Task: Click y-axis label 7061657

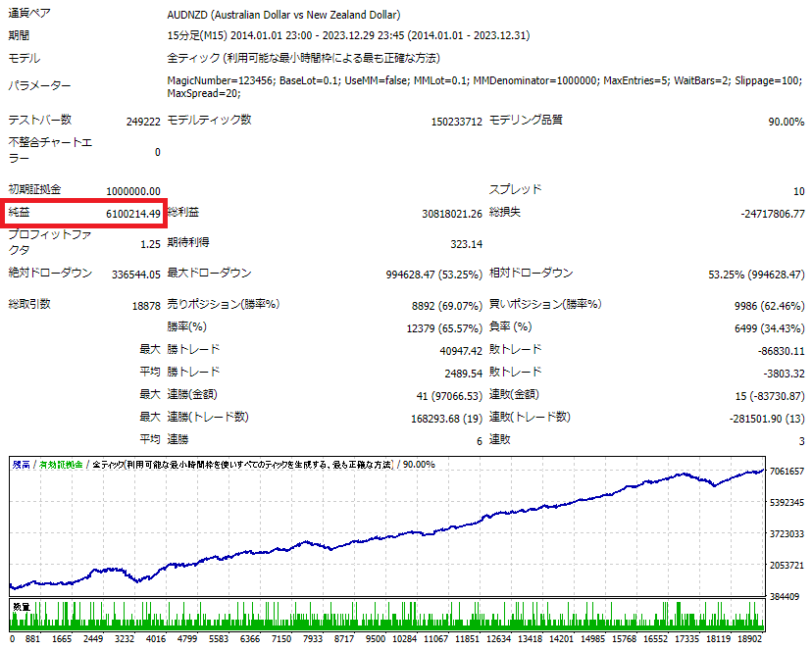Action: [x=787, y=471]
